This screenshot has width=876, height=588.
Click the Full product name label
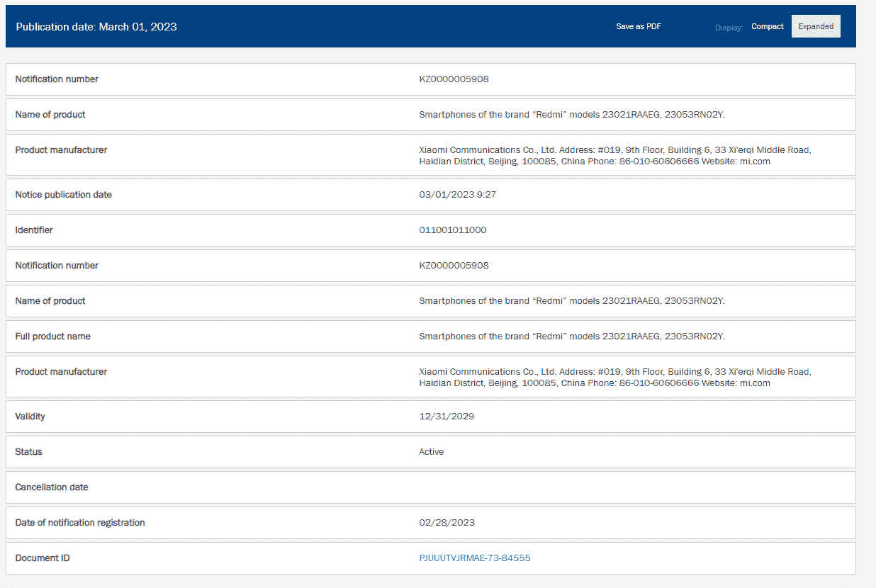[x=52, y=337]
